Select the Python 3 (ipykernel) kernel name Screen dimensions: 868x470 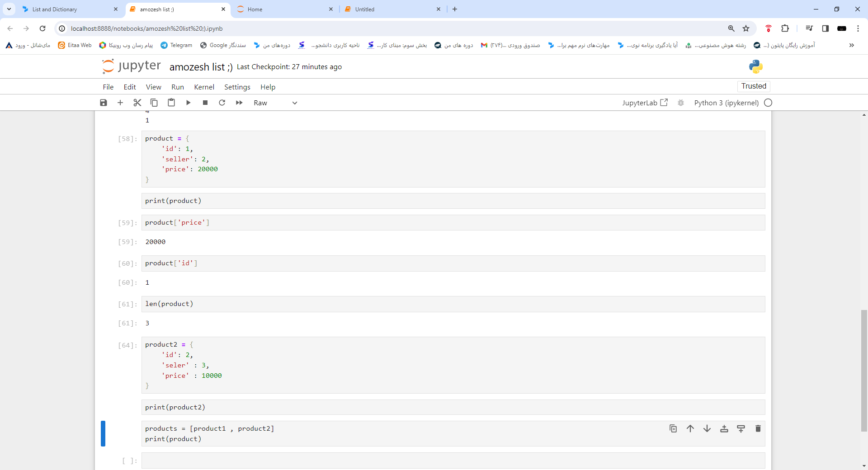[x=726, y=103]
